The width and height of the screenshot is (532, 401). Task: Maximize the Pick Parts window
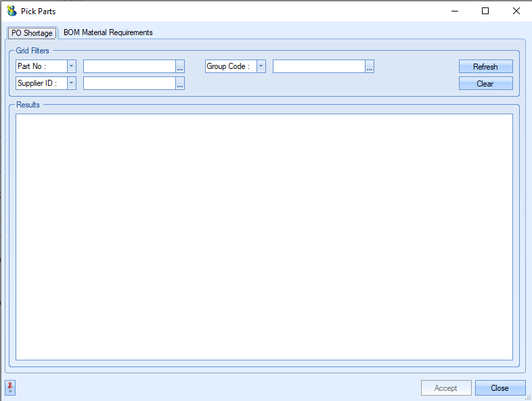click(485, 11)
